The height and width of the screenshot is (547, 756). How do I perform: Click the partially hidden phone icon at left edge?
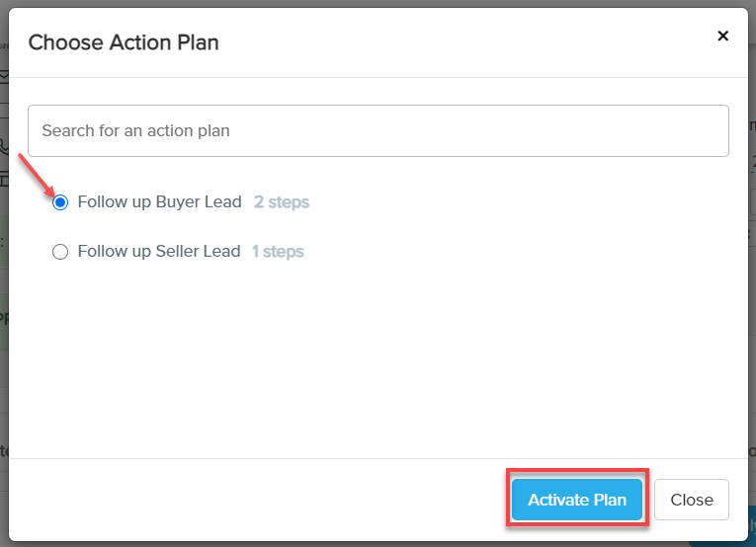(x=3, y=146)
